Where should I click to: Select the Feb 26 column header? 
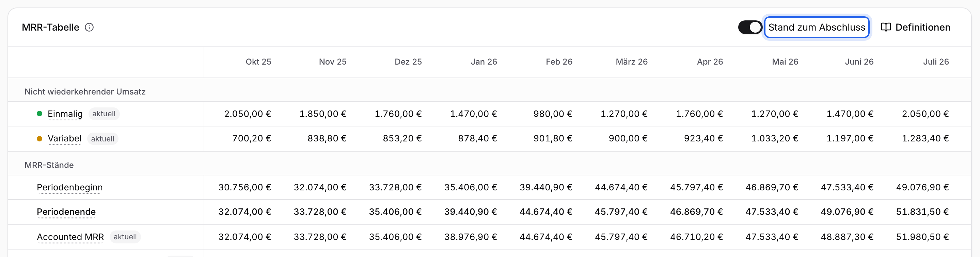(559, 62)
